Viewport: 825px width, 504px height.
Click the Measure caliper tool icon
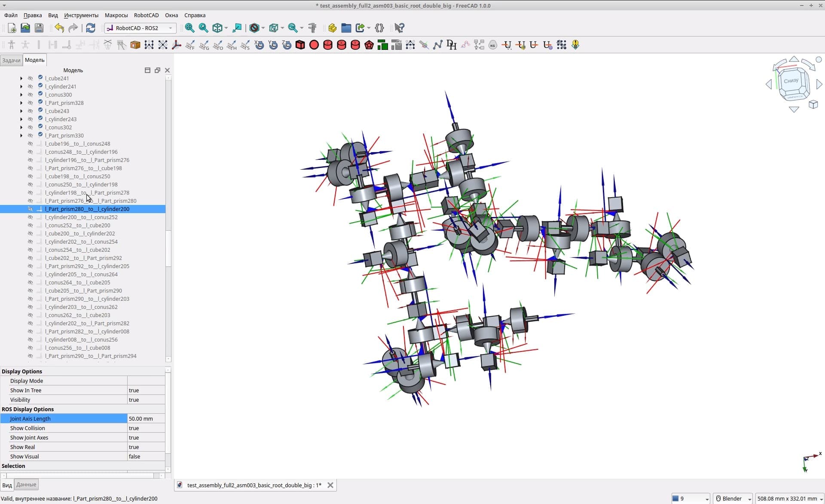(x=312, y=28)
